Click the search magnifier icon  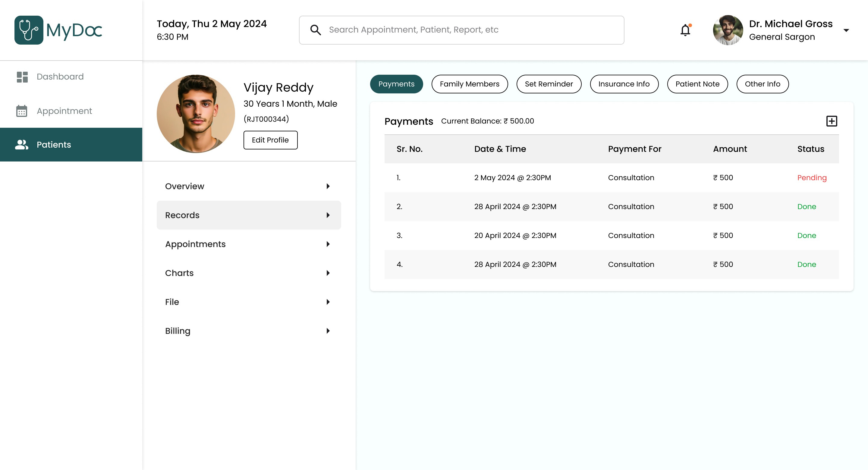(x=315, y=30)
